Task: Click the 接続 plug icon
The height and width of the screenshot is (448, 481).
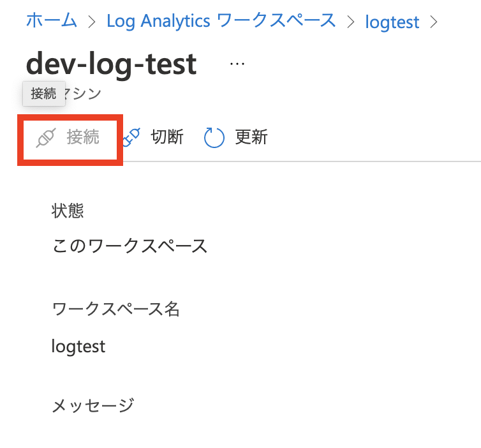Action: [46, 138]
